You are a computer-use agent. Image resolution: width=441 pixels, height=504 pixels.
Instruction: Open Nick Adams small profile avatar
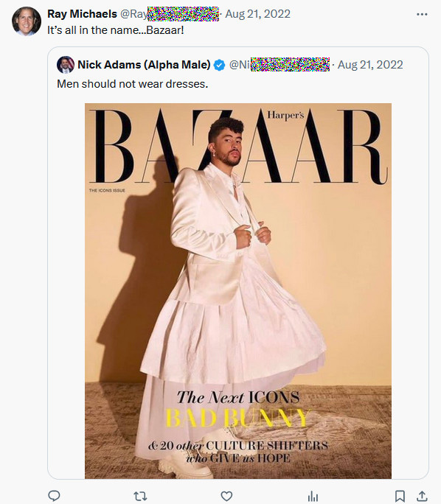pos(66,65)
